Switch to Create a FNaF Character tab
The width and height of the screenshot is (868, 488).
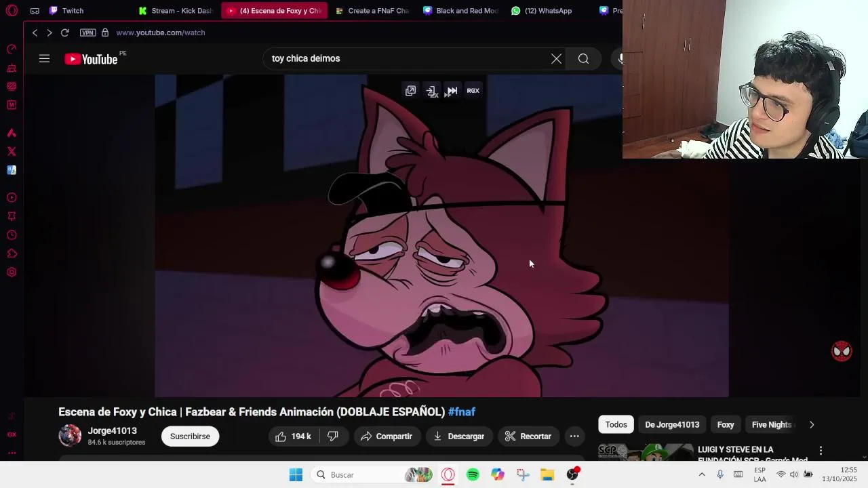pyautogui.click(x=372, y=11)
